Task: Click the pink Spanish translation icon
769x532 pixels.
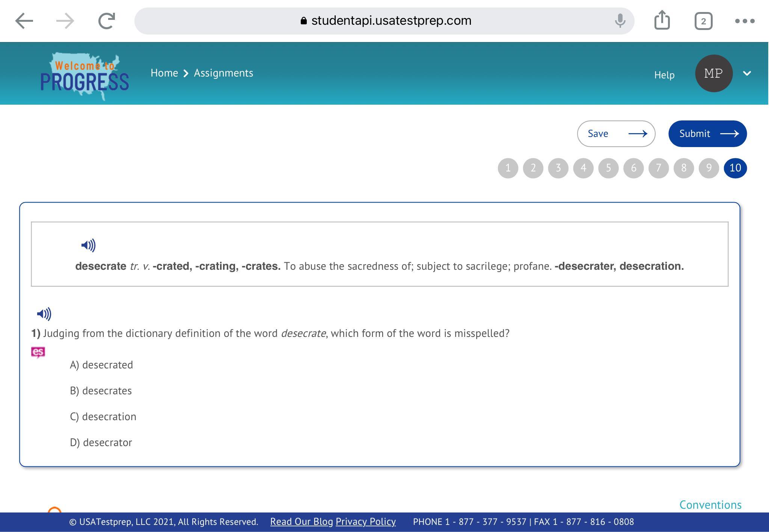Action: pos(38,352)
